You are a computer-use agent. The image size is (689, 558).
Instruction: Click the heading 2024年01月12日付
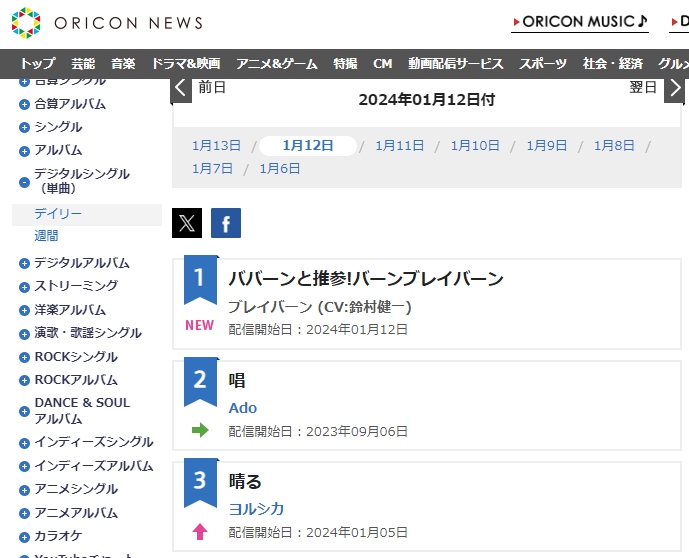427,100
